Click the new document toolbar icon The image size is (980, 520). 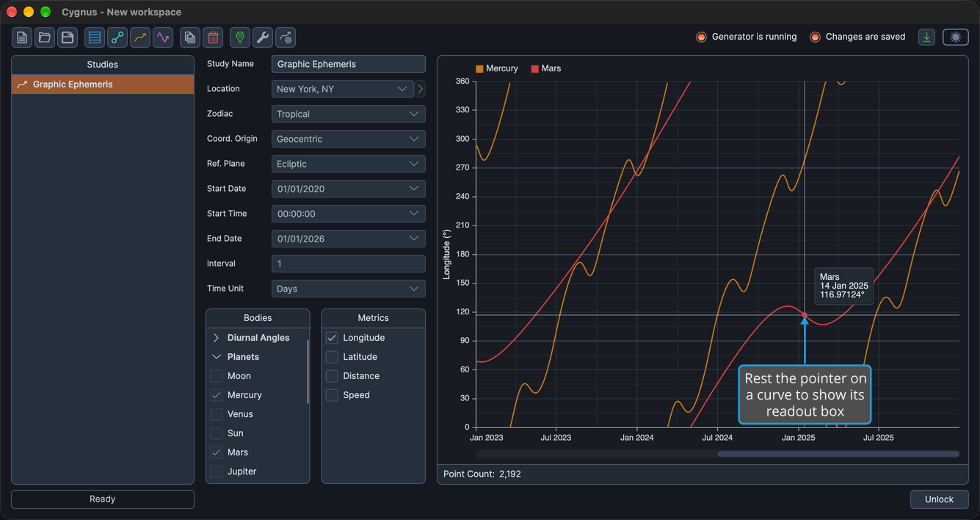click(x=22, y=37)
